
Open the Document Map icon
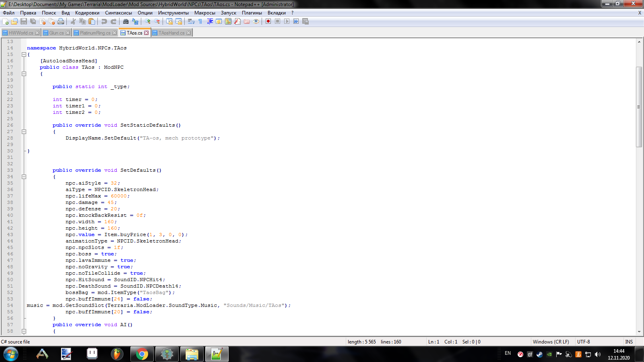pyautogui.click(x=228, y=21)
